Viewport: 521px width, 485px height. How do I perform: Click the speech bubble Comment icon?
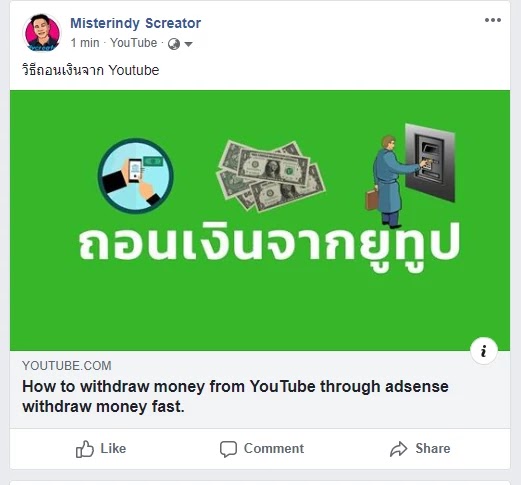pos(228,449)
